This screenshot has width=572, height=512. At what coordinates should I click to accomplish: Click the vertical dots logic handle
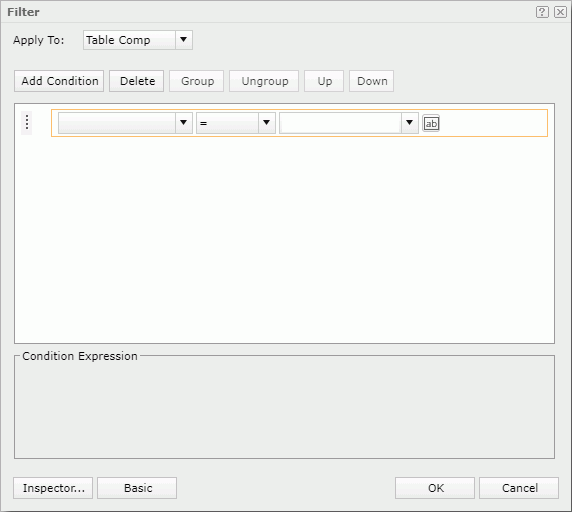tap(27, 123)
